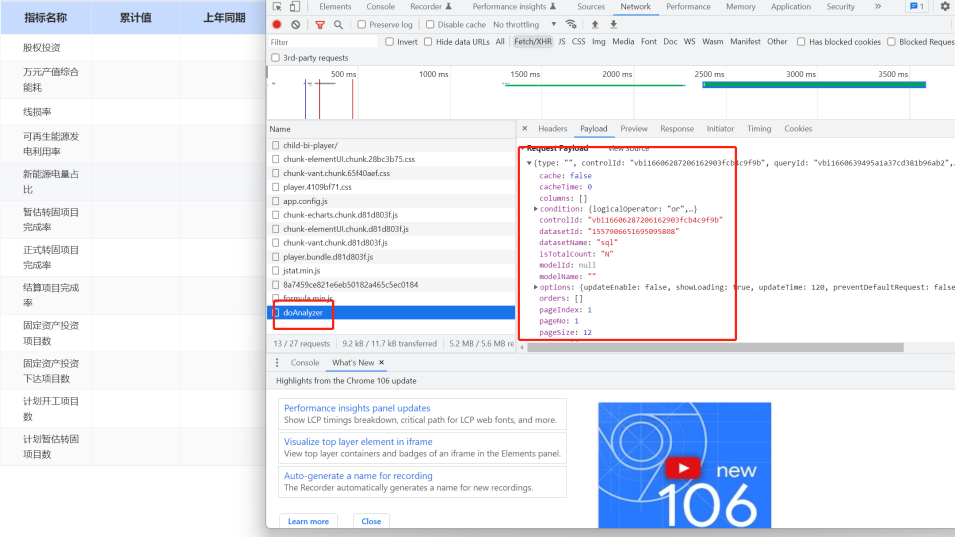
Task: Switch to the Response tab
Action: pos(676,129)
